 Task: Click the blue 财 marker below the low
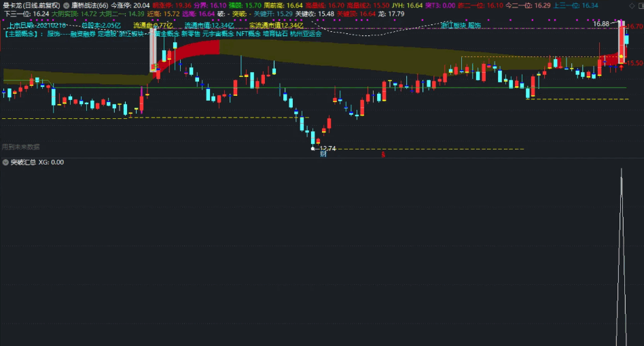tap(323, 154)
